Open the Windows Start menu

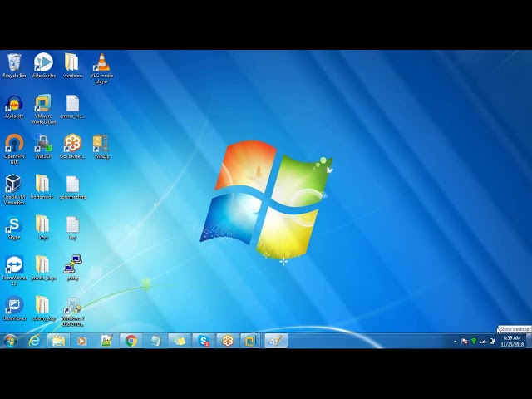10,341
